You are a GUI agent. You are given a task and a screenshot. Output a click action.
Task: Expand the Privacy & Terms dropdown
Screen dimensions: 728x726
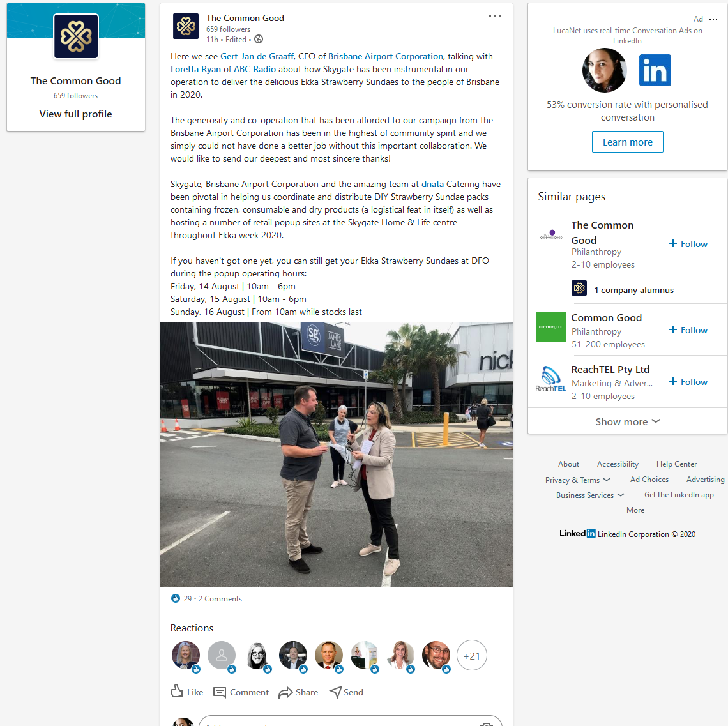tap(577, 480)
